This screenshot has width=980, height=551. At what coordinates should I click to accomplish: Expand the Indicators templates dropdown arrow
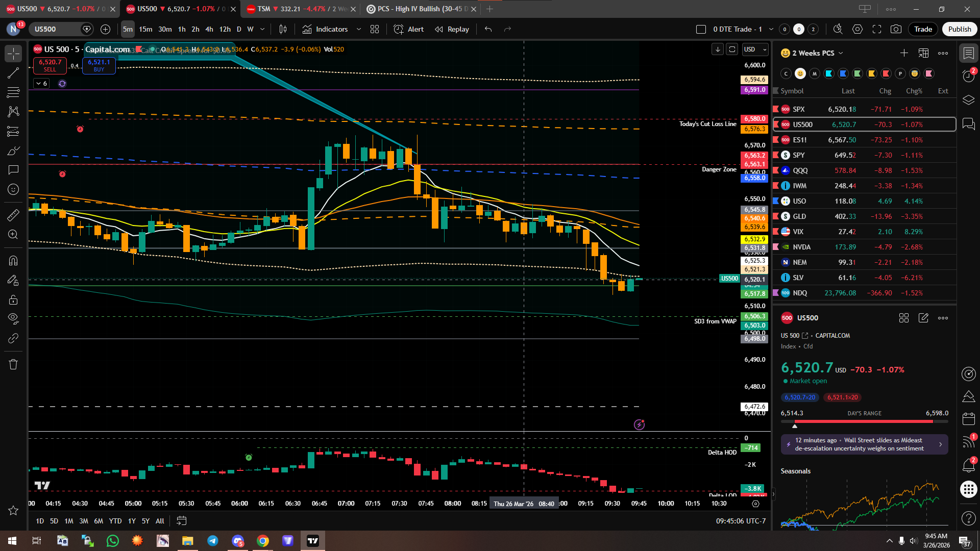click(359, 29)
